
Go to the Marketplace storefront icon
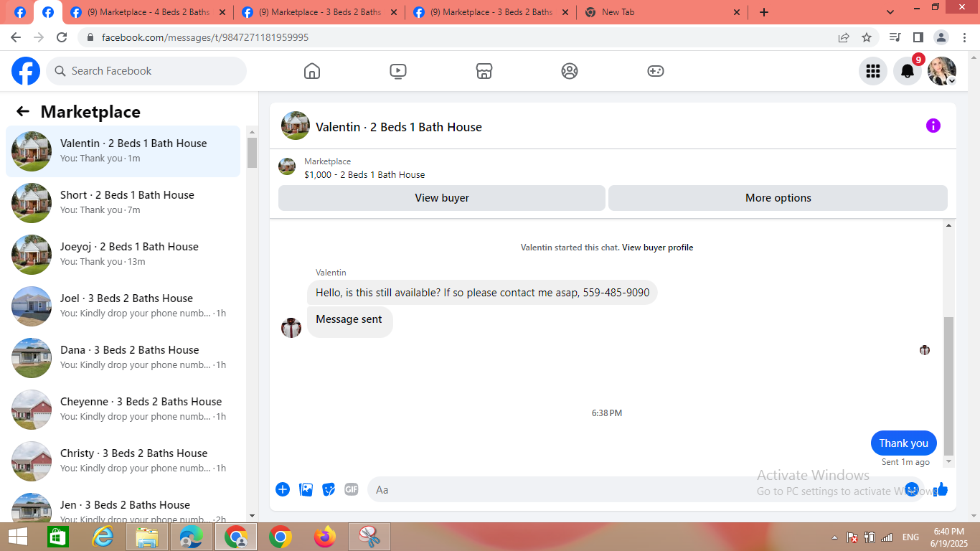(x=484, y=71)
